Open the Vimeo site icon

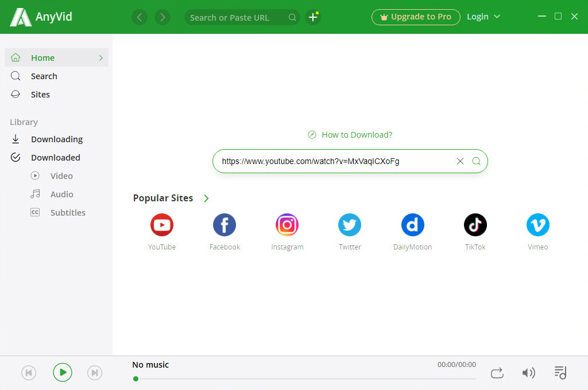[537, 225]
